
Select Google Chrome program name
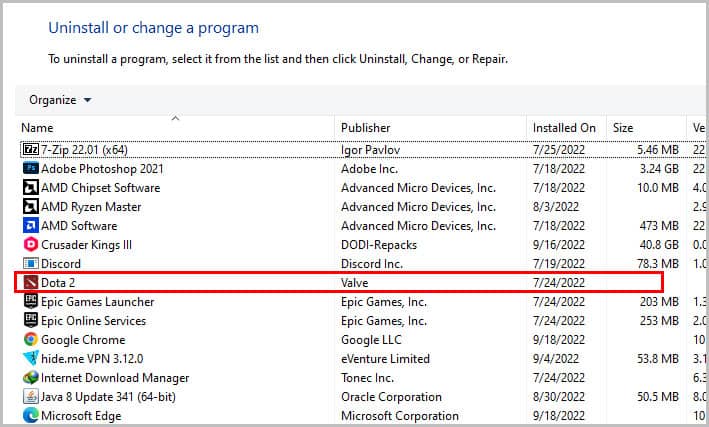(83, 339)
